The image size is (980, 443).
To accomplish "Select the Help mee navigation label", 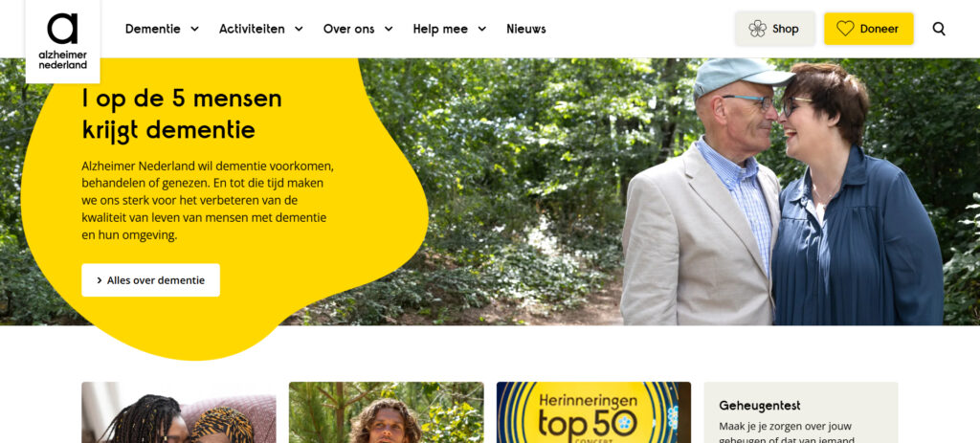I will (440, 29).
